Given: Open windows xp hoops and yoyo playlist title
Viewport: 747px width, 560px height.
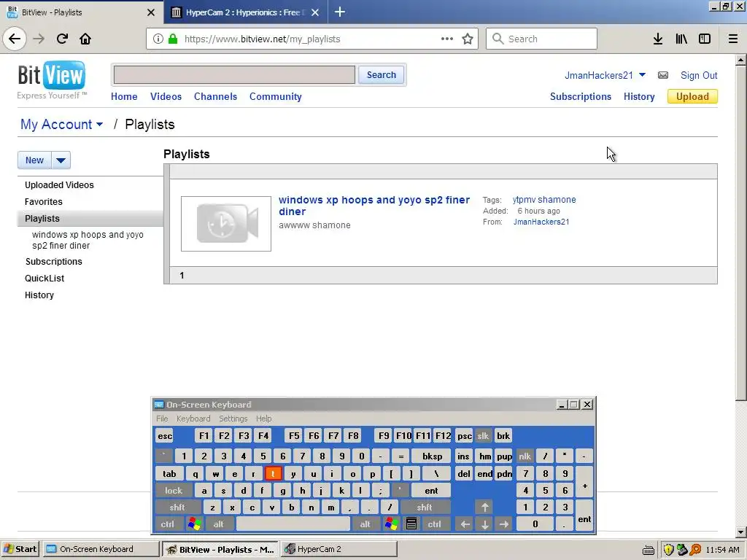Looking at the screenshot, I should (x=374, y=206).
